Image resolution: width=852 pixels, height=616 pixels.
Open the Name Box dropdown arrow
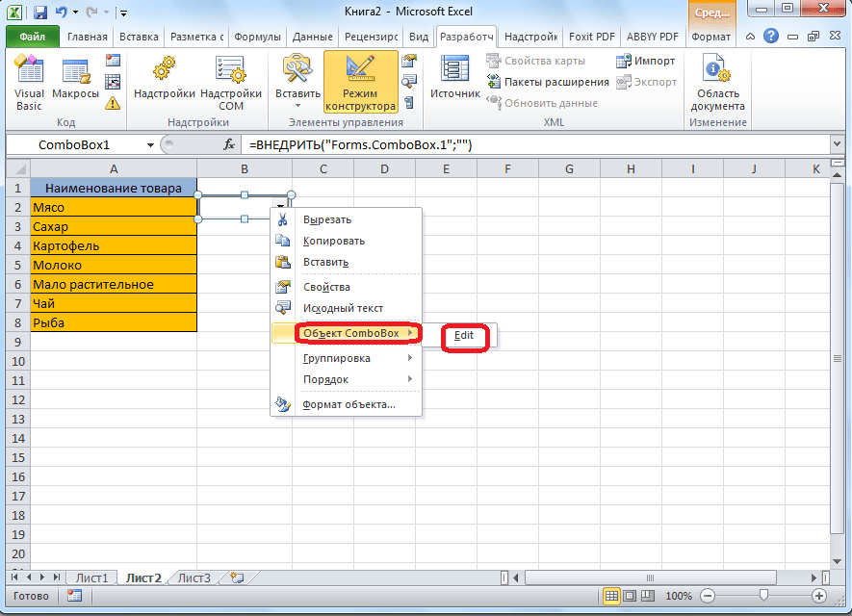(151, 144)
